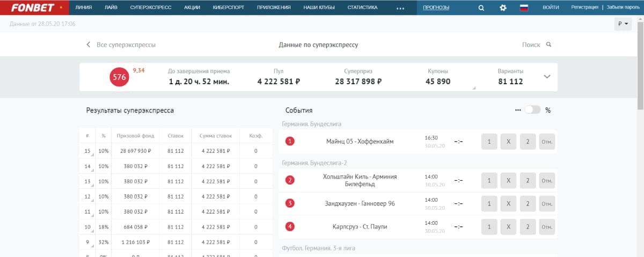
Task: Pick outcome 2 for Хольштайн Киль match
Action: (x=528, y=180)
